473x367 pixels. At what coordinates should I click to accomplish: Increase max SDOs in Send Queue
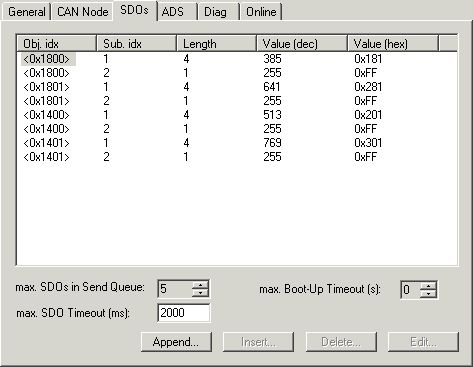tap(200, 285)
